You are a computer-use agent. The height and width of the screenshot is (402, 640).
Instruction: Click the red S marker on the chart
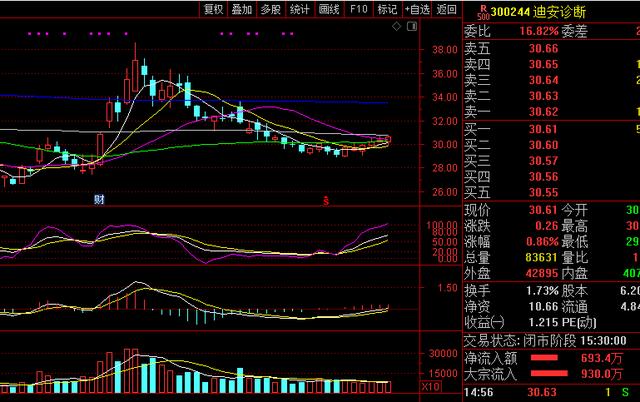point(326,200)
